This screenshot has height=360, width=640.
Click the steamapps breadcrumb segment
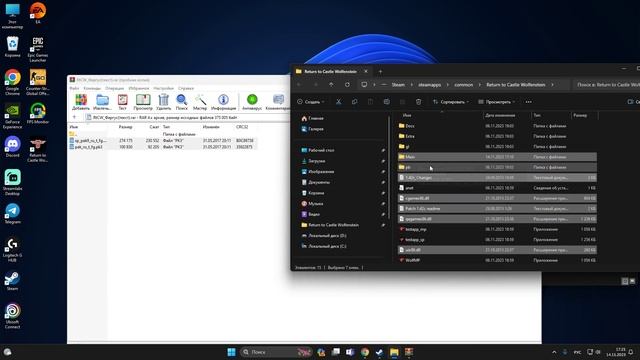(x=429, y=85)
